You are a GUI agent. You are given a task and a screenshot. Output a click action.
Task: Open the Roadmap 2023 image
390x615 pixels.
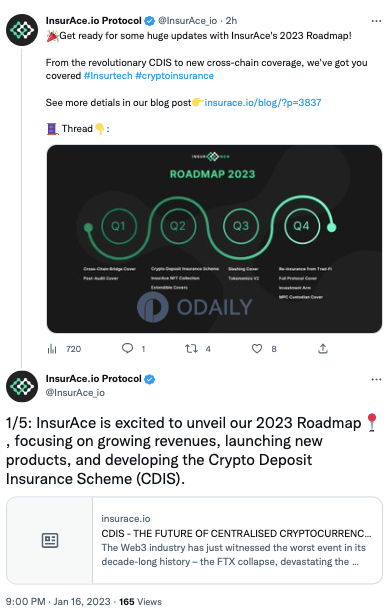214,239
